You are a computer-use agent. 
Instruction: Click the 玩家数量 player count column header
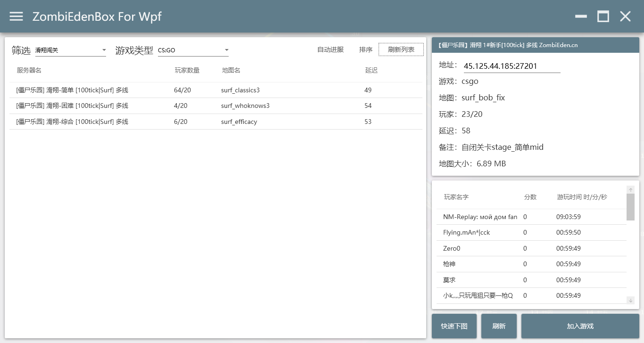click(x=187, y=70)
